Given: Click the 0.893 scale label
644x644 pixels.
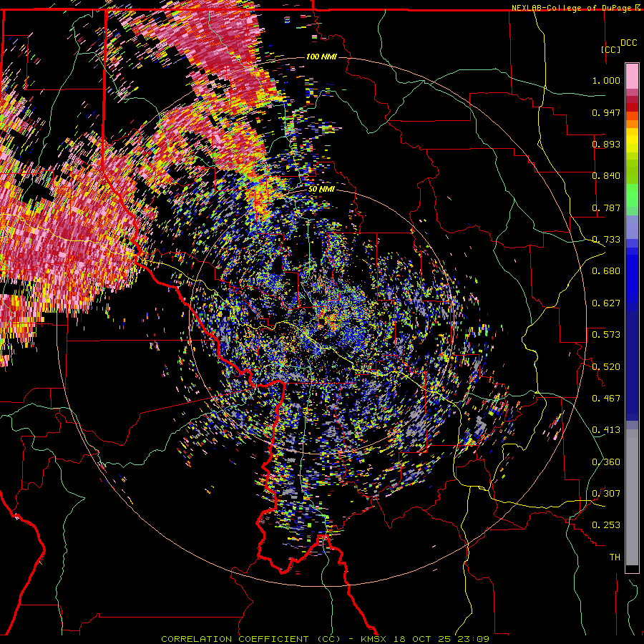Looking at the screenshot, I should click(606, 144).
